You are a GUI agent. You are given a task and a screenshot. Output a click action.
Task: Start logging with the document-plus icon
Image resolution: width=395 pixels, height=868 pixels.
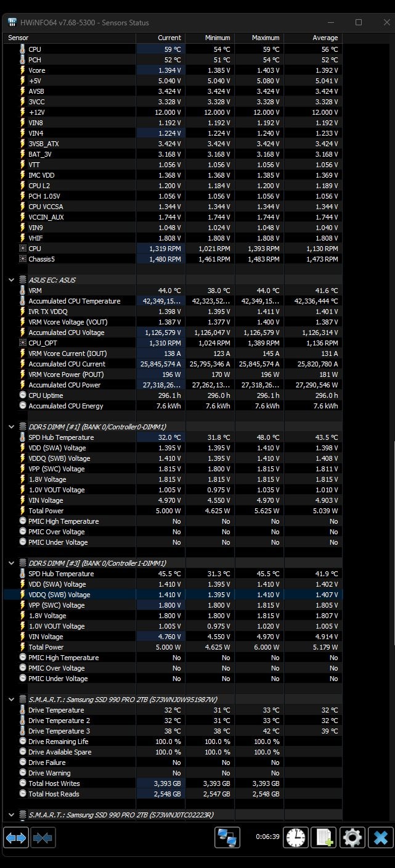click(x=324, y=837)
